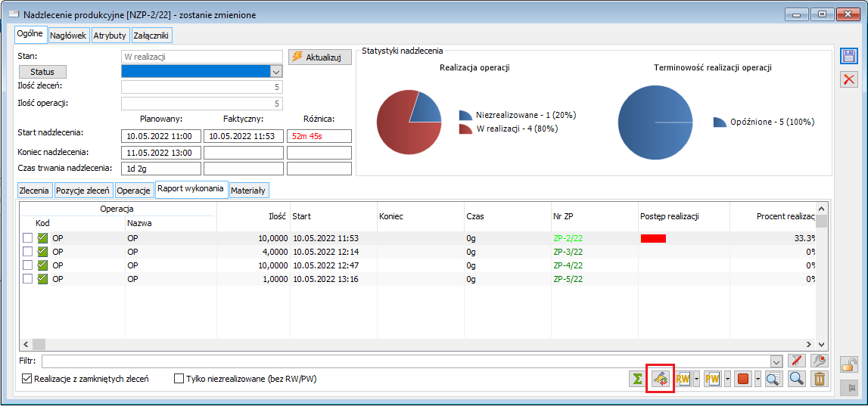Generate PW document via PW icon
The image size is (868, 406).
tap(713, 379)
